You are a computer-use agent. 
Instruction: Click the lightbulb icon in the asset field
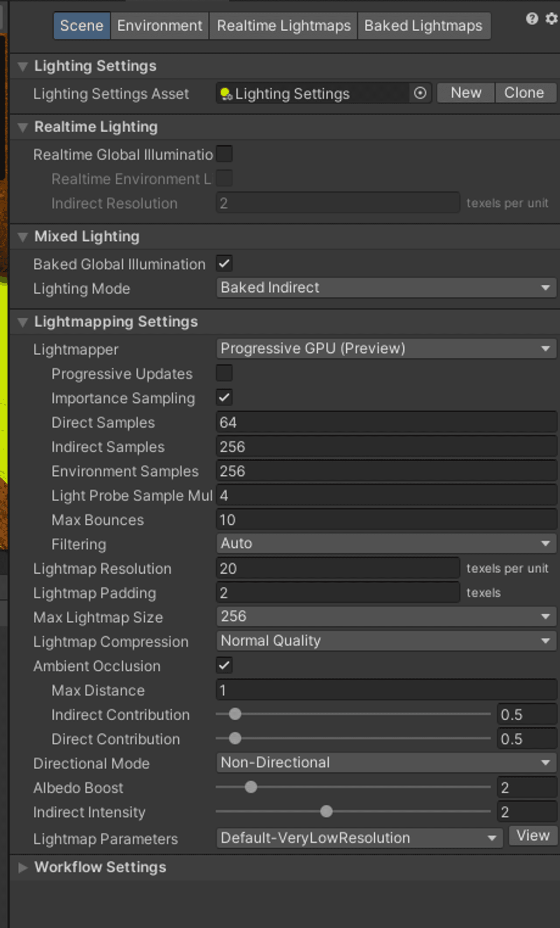pyautogui.click(x=226, y=93)
